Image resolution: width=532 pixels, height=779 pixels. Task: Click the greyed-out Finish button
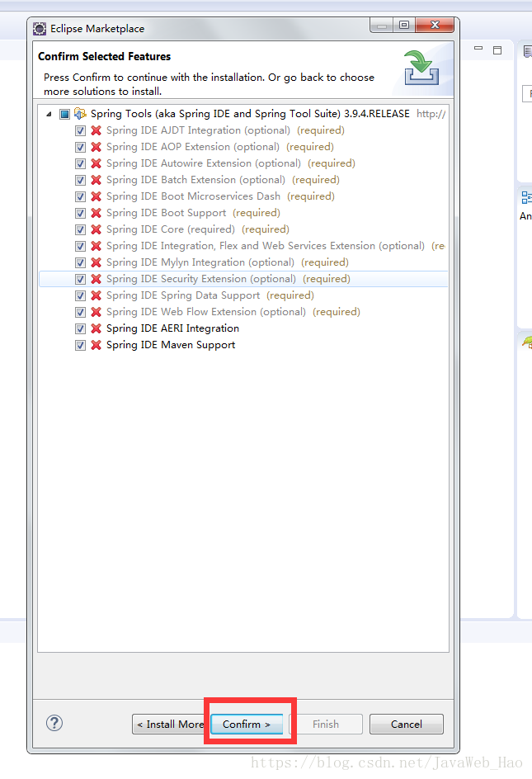pos(326,724)
